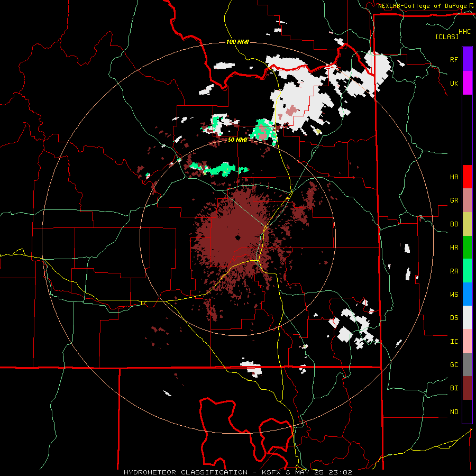Click the DS white legend swatch
Image resolution: width=476 pixels, height=476 pixels.
(x=467, y=317)
